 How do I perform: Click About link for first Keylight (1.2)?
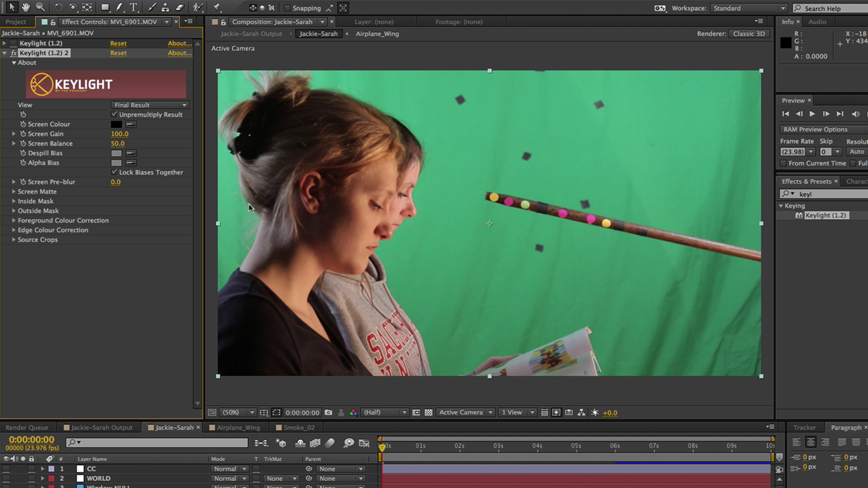pyautogui.click(x=179, y=43)
